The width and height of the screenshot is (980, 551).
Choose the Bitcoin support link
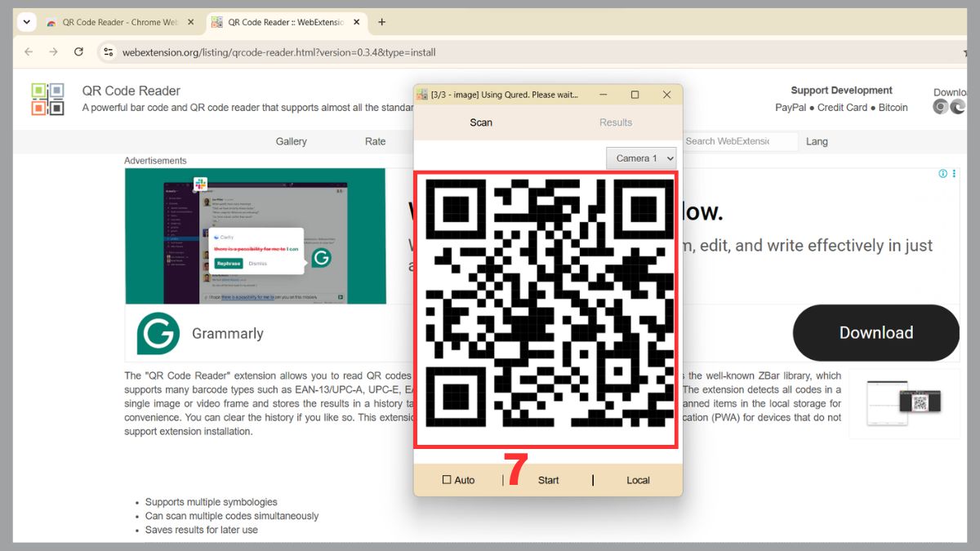tap(893, 108)
